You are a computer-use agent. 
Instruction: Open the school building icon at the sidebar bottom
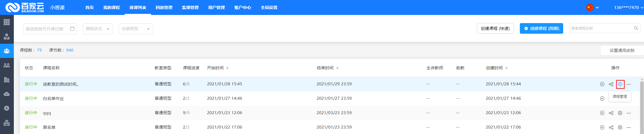[7, 123]
